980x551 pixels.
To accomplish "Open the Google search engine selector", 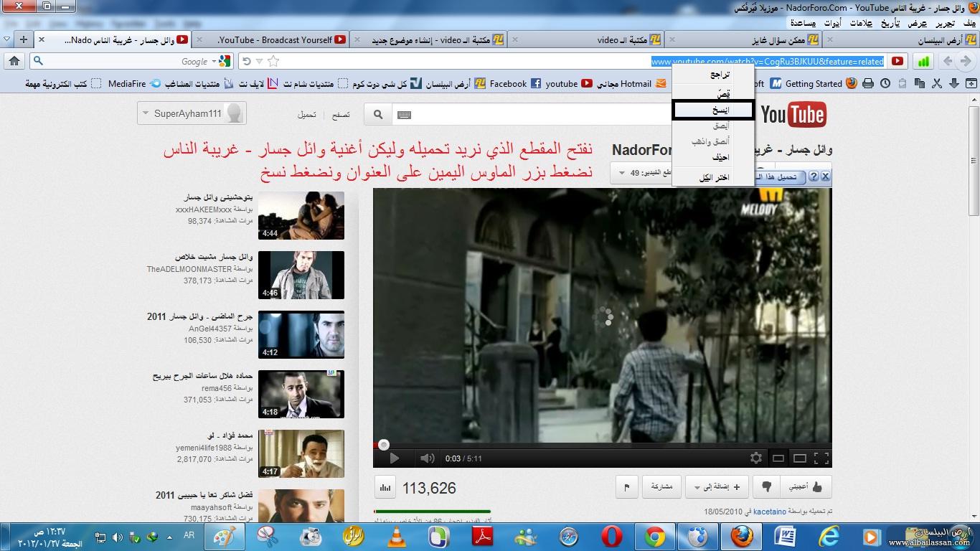I will click(220, 62).
